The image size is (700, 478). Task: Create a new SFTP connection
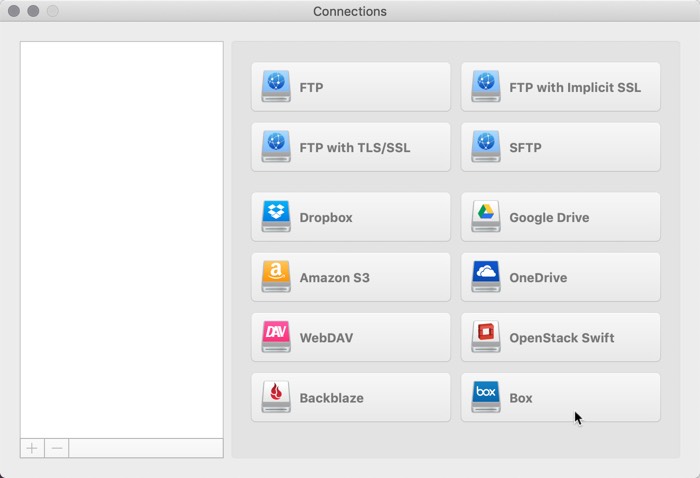point(560,147)
